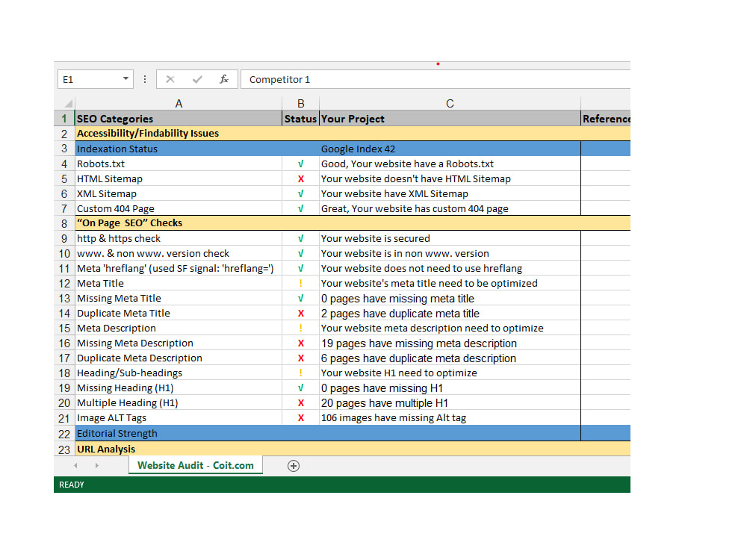747x560 pixels.
Task: Click the formula bar vertical dots handle
Action: (x=145, y=79)
